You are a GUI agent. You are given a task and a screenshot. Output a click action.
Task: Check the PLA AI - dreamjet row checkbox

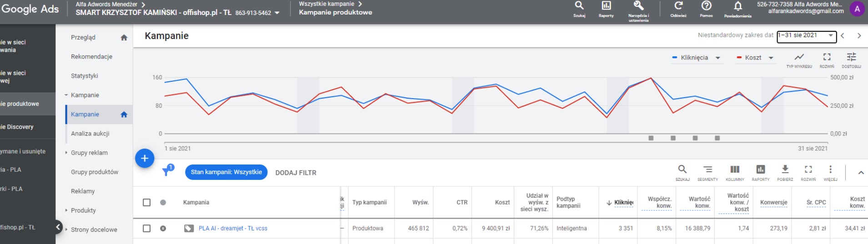147,228
